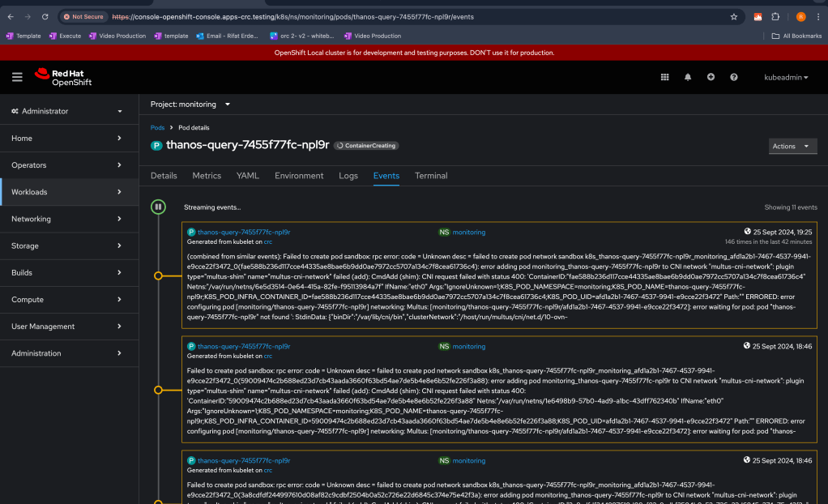Open the application launcher grid icon

pos(665,77)
